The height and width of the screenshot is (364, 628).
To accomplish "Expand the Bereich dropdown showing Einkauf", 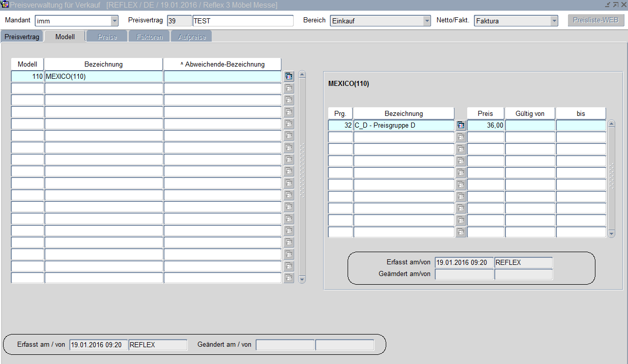I will 427,21.
